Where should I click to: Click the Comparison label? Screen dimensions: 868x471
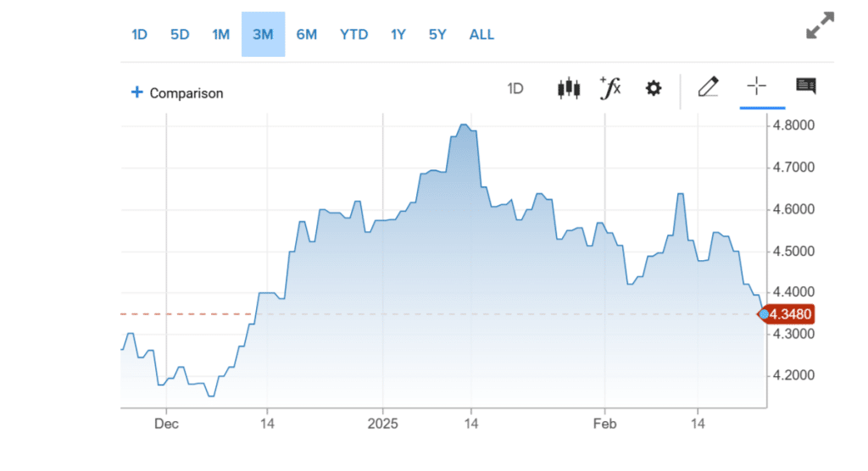(186, 93)
